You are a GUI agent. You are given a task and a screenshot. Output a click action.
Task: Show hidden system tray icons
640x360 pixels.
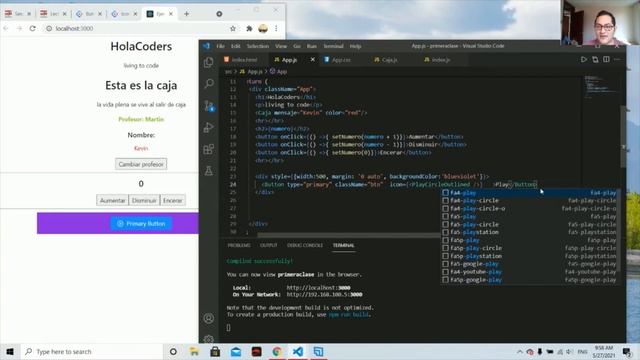(x=520, y=351)
